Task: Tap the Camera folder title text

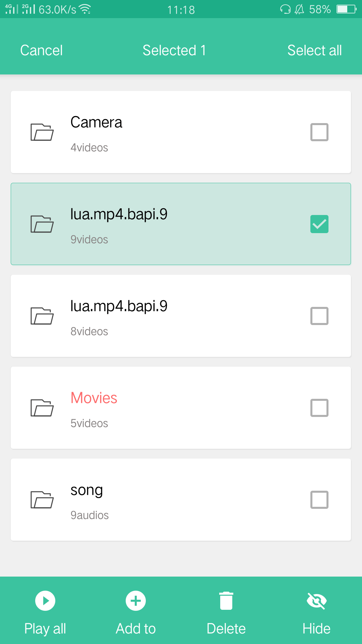Action: 96,122
